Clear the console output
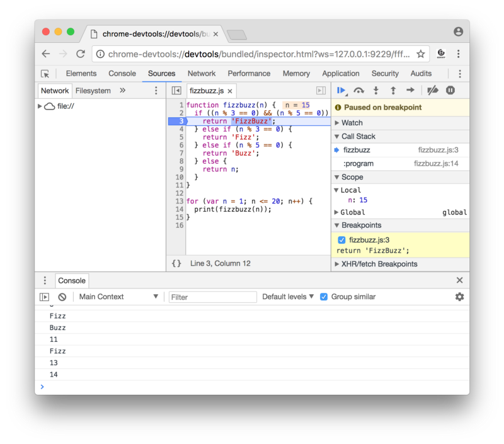The image size is (504, 444). (x=62, y=297)
